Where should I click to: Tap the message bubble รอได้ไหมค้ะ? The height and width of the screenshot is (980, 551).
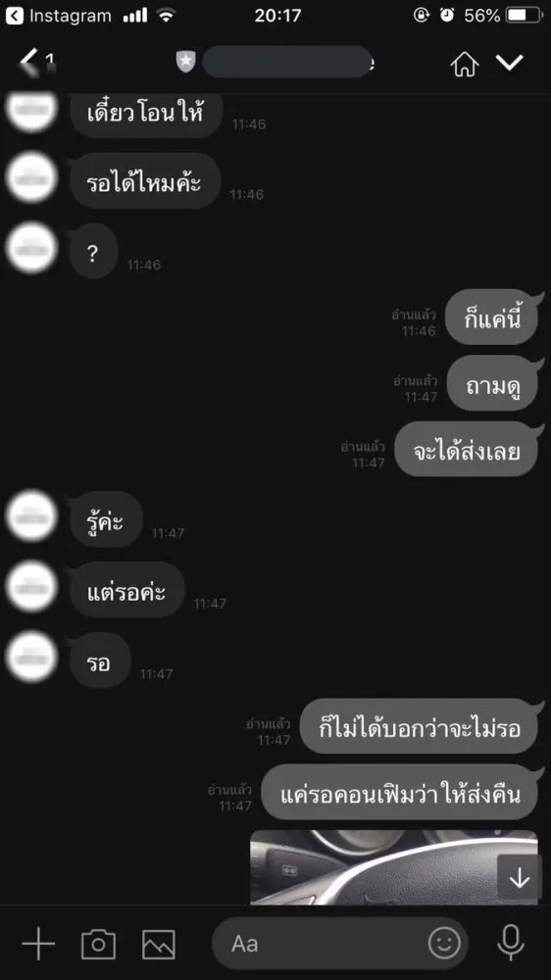[145, 181]
